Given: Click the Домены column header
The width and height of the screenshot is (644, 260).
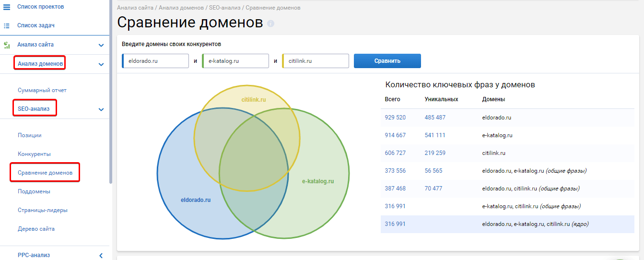Looking at the screenshot, I should click(x=493, y=99).
